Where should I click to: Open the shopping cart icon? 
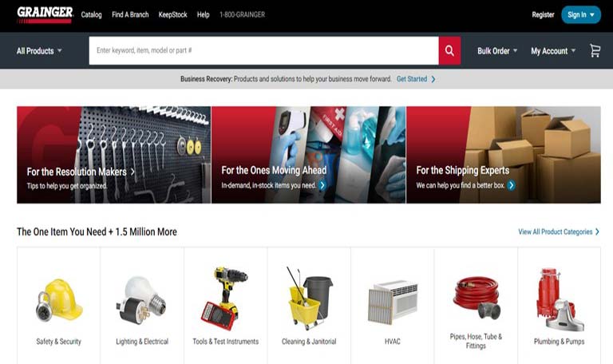pos(595,50)
